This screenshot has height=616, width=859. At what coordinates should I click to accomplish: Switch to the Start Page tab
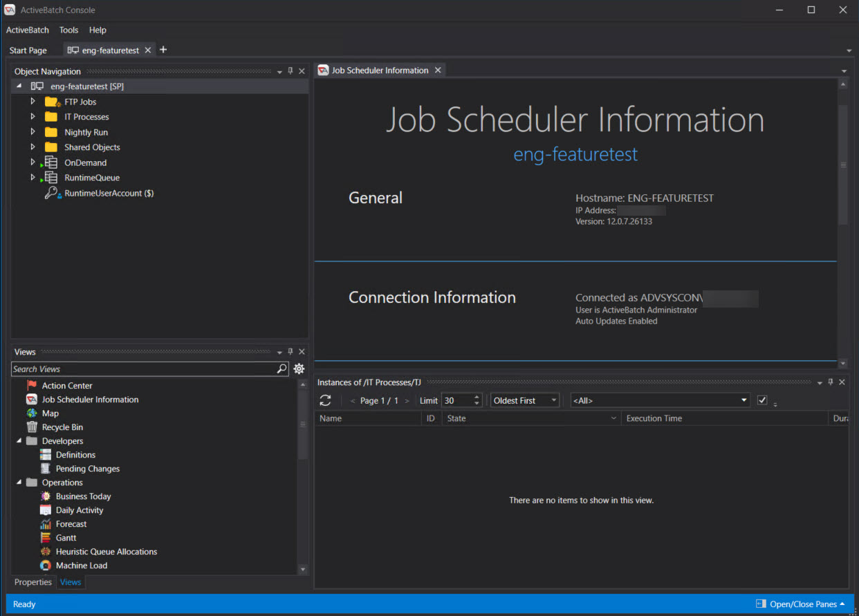point(28,50)
